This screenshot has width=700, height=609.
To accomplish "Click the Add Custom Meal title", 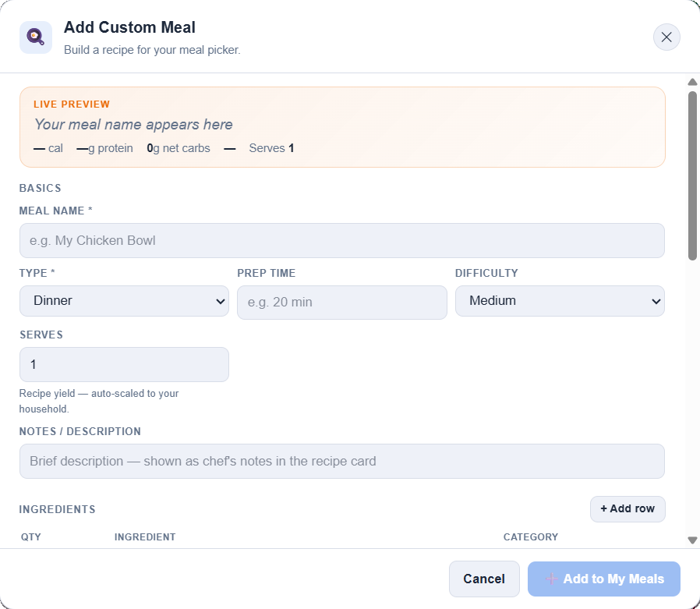I will click(x=129, y=27).
